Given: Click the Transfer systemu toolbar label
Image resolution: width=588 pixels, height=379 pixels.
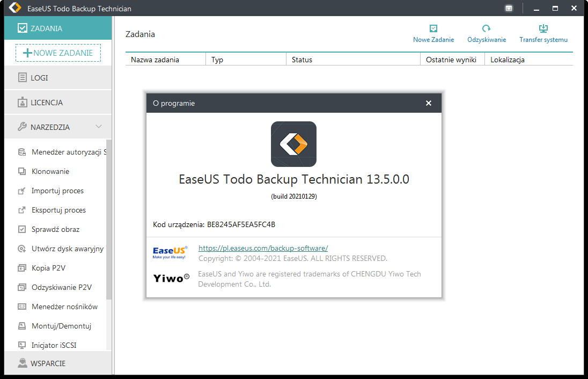Looking at the screenshot, I should (x=543, y=40).
